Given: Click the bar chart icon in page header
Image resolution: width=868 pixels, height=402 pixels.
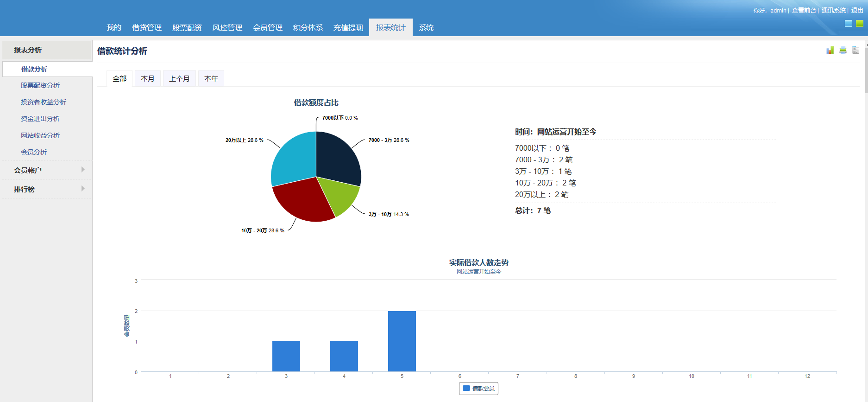Looking at the screenshot, I should [830, 50].
